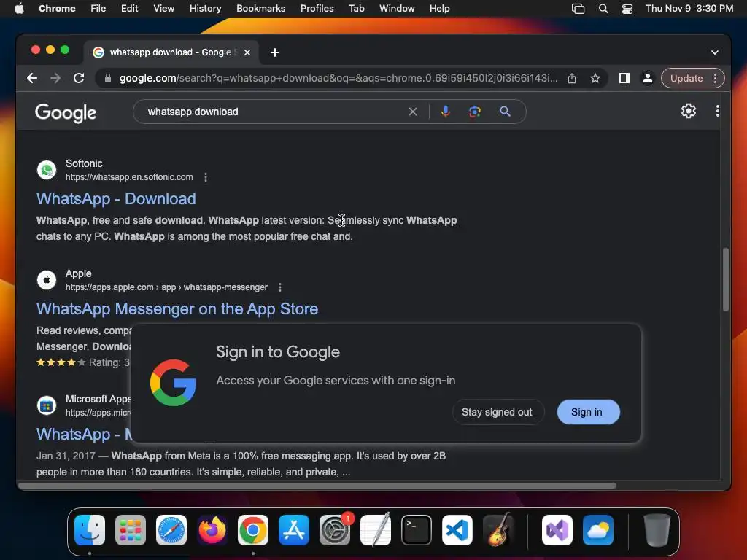Launch Safari from the dock

pyautogui.click(x=171, y=530)
